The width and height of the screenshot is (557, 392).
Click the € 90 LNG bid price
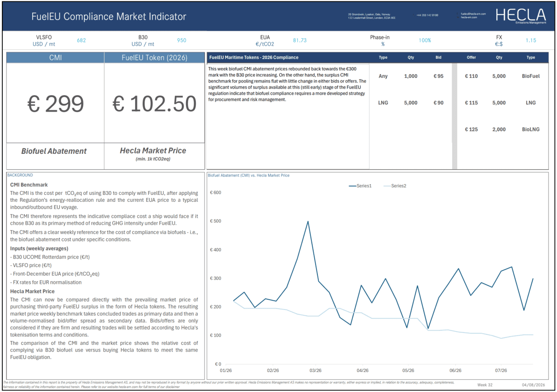pyautogui.click(x=438, y=103)
